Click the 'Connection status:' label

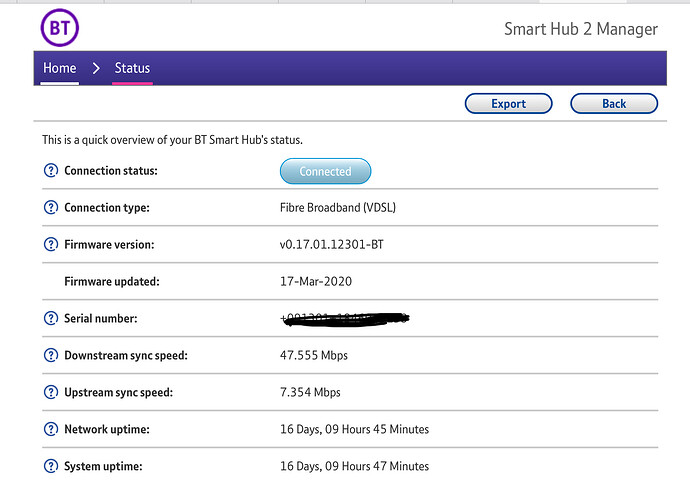(111, 171)
